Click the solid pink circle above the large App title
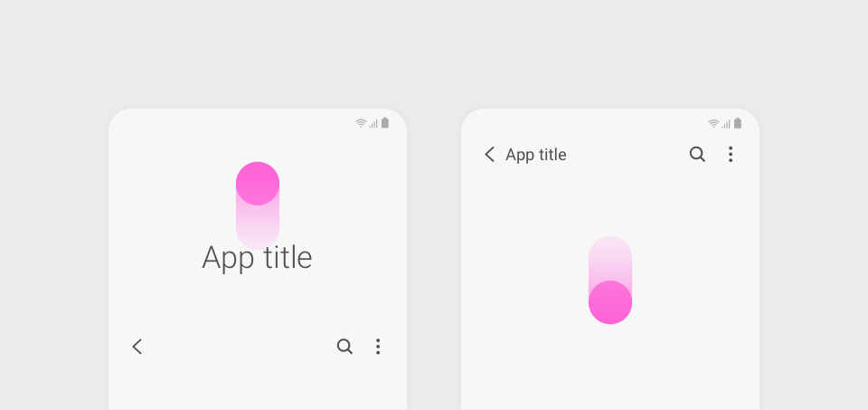The image size is (868, 410). [258, 184]
